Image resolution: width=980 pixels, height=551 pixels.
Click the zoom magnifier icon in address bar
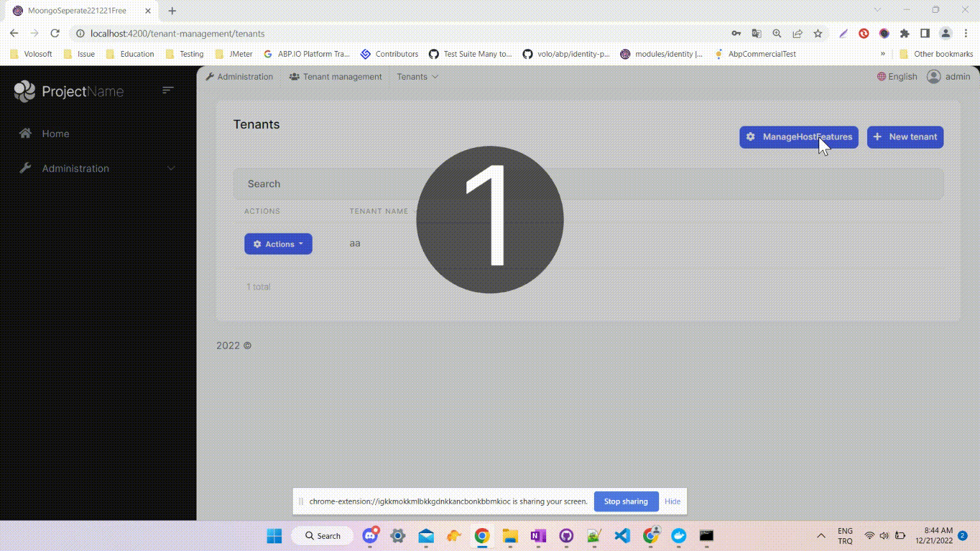[777, 33]
